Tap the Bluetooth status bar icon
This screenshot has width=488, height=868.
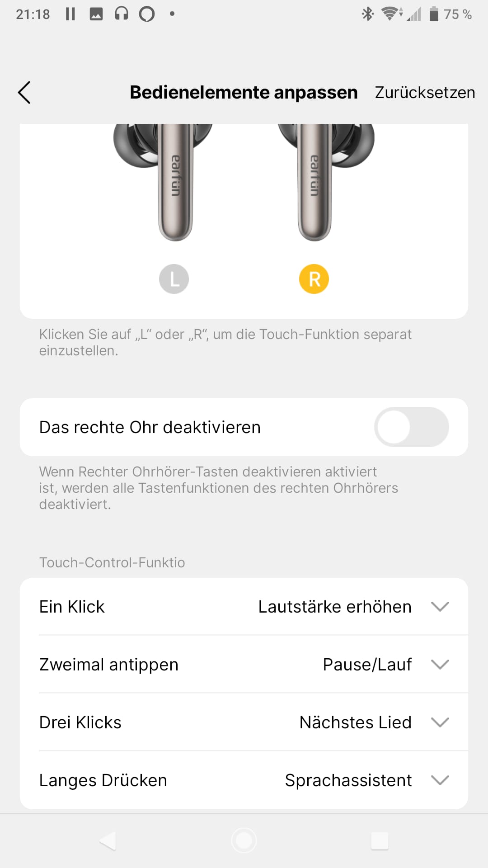[367, 14]
